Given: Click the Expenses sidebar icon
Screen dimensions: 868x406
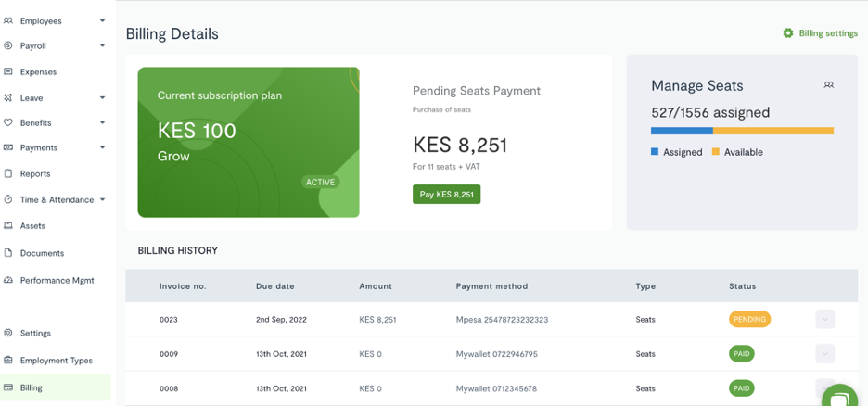Looking at the screenshot, I should 7,72.
